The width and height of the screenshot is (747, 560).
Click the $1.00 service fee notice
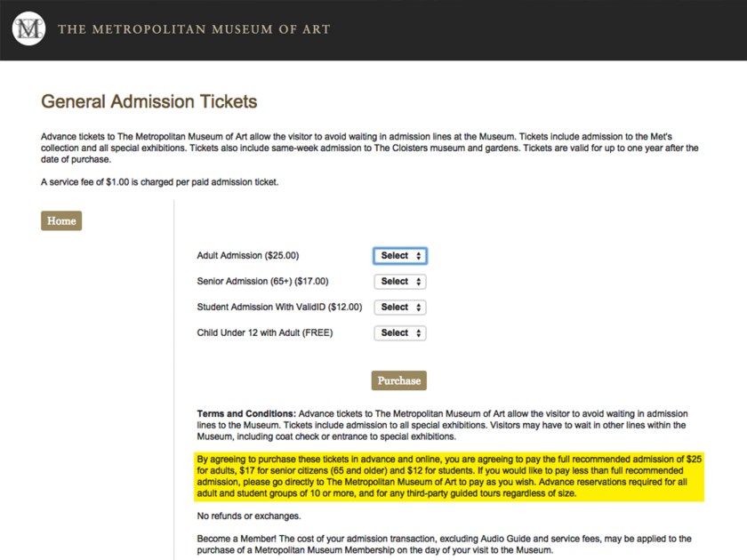160,182
